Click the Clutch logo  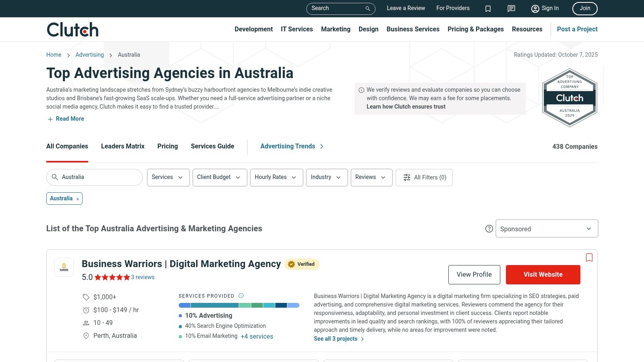click(72, 29)
